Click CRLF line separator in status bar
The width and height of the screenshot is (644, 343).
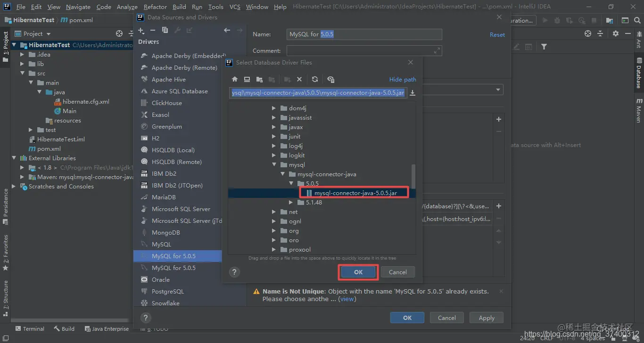click(547, 338)
